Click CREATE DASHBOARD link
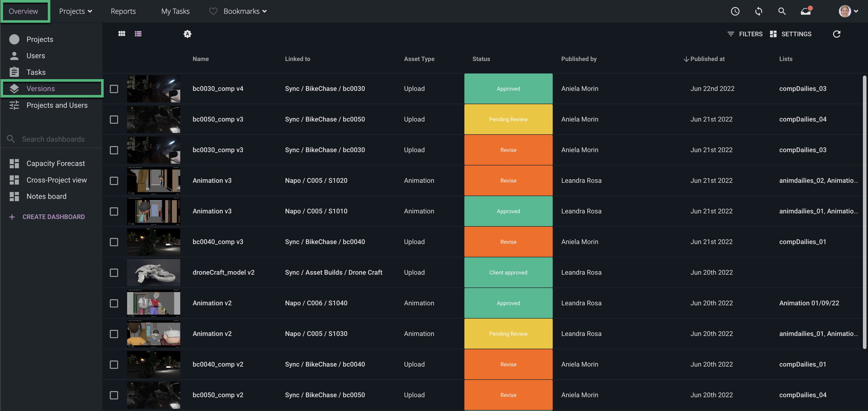 53,217
